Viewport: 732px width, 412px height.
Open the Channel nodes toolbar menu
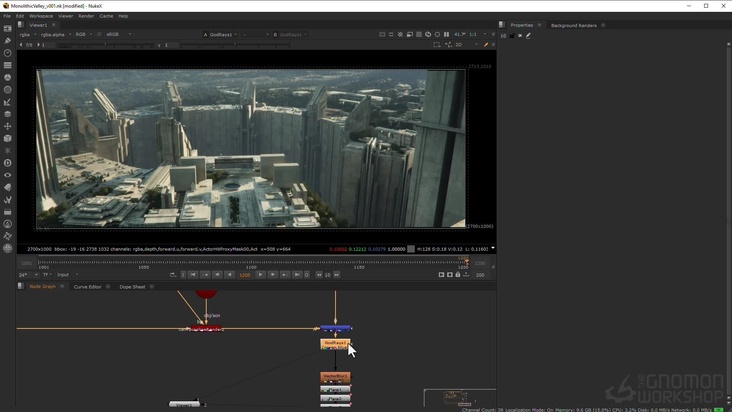(7, 65)
